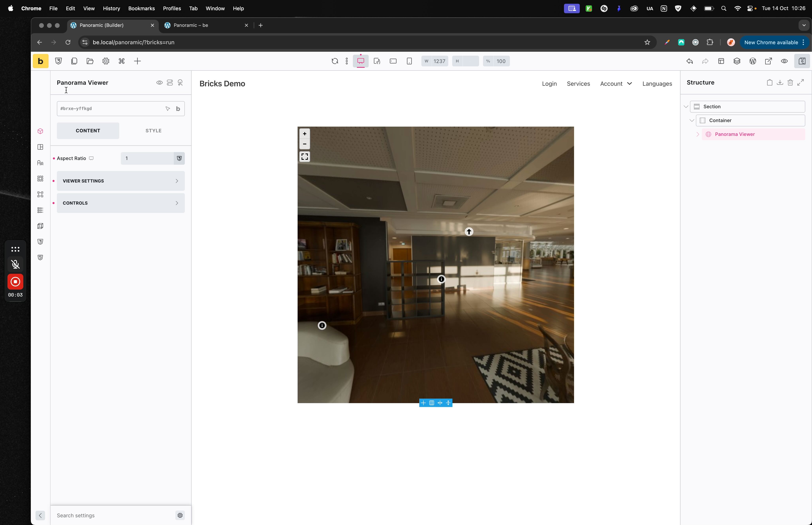Collapse the Section tree item
The width and height of the screenshot is (812, 525).
tap(686, 107)
